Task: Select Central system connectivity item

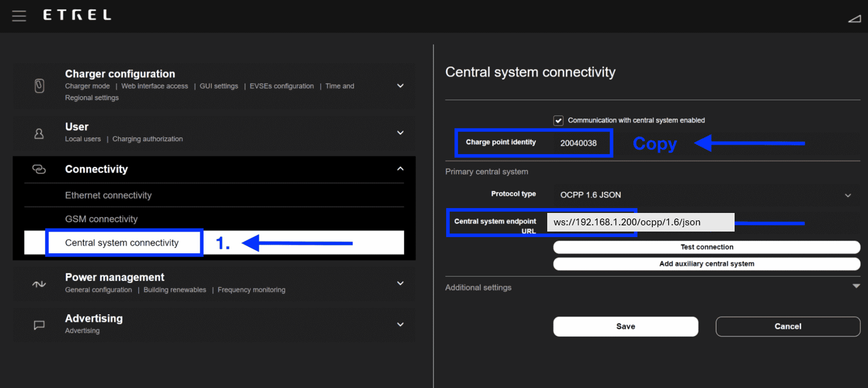Action: coord(214,243)
